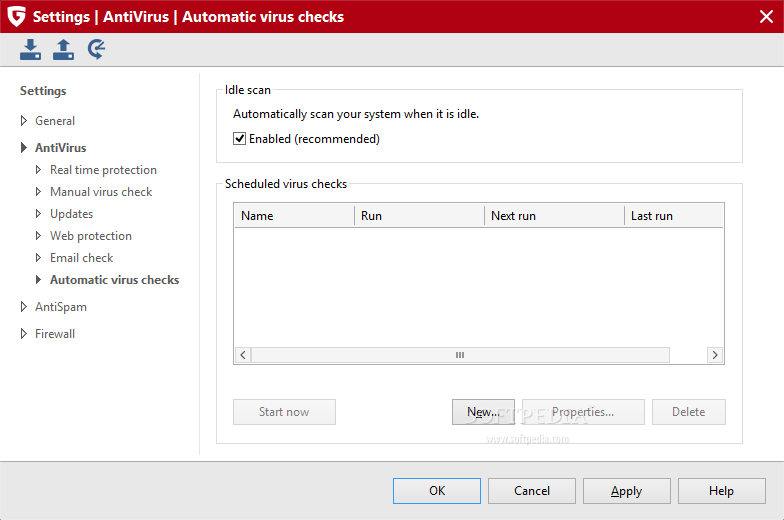Image resolution: width=784 pixels, height=520 pixels.
Task: Select Manual virus check in sidebar
Action: coord(101,192)
